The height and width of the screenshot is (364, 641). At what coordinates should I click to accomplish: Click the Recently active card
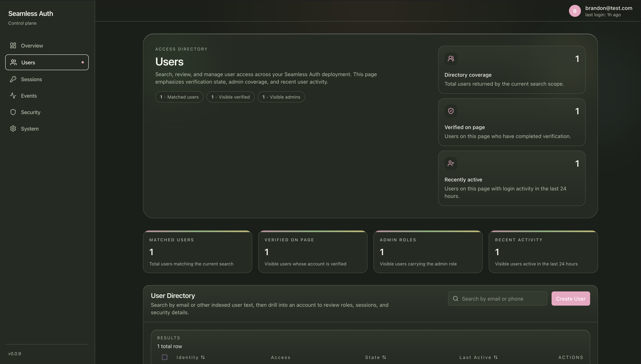click(x=512, y=178)
